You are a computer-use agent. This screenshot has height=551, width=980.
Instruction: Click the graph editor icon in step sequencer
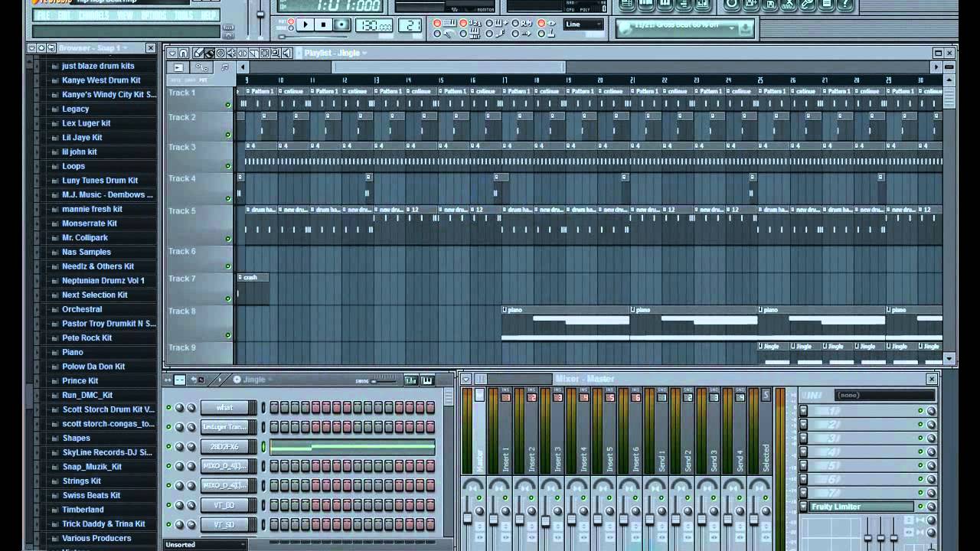pos(411,380)
